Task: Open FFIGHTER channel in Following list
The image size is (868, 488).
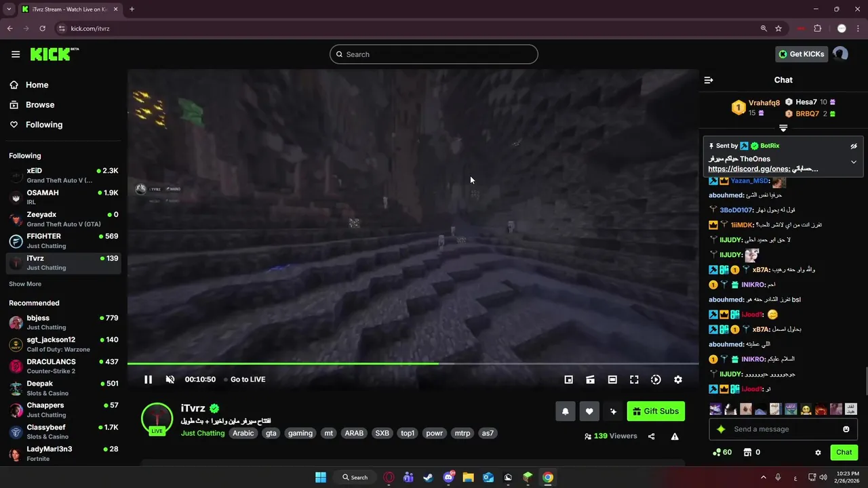Action: point(64,241)
